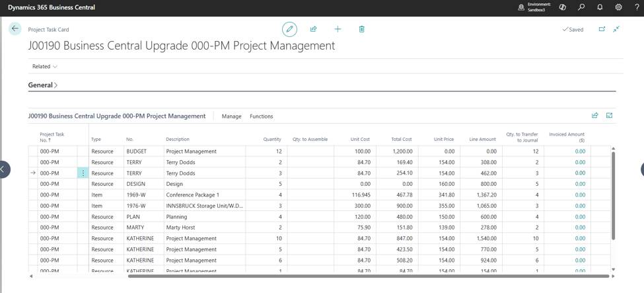Open page in new window icon
Image resolution: width=644 pixels, height=293 pixels.
click(602, 29)
